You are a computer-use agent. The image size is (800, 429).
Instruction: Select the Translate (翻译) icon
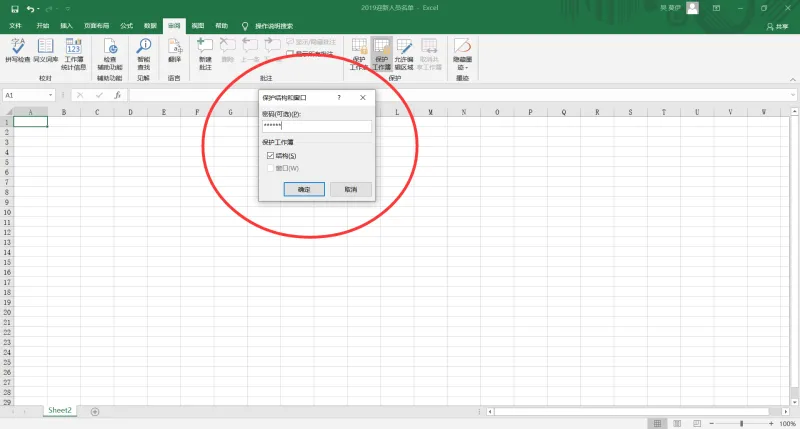point(174,51)
